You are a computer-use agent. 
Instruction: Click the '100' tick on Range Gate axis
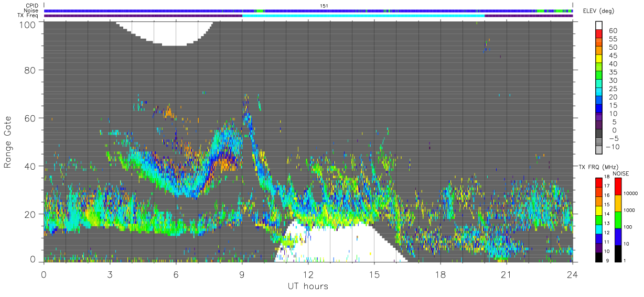click(27, 24)
